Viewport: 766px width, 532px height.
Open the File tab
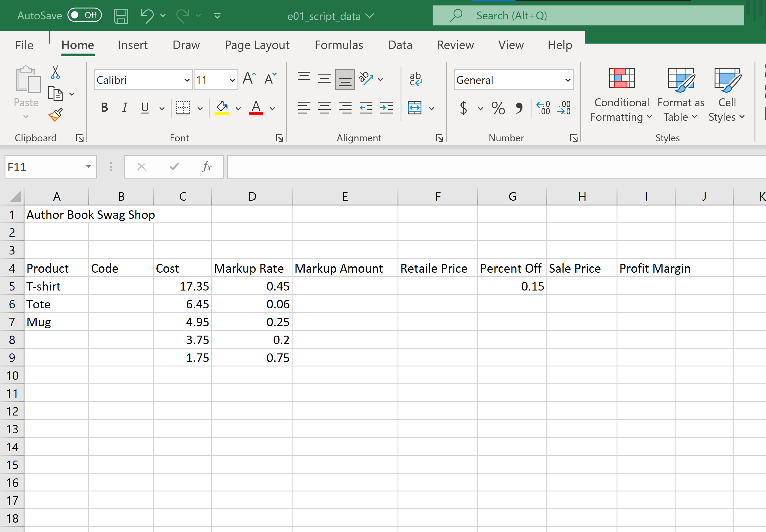tap(24, 45)
